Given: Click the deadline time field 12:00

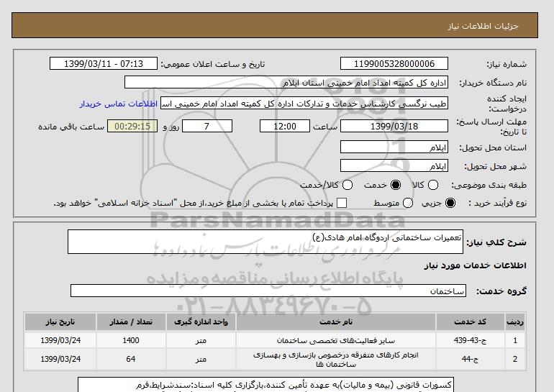Looking at the screenshot, I should (285, 126).
